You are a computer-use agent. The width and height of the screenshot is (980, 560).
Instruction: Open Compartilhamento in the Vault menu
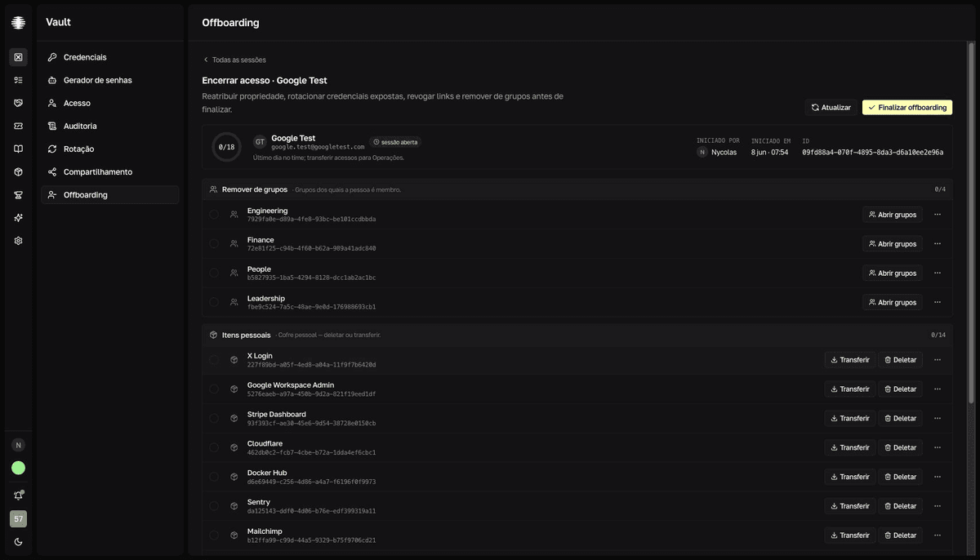[x=110, y=171]
